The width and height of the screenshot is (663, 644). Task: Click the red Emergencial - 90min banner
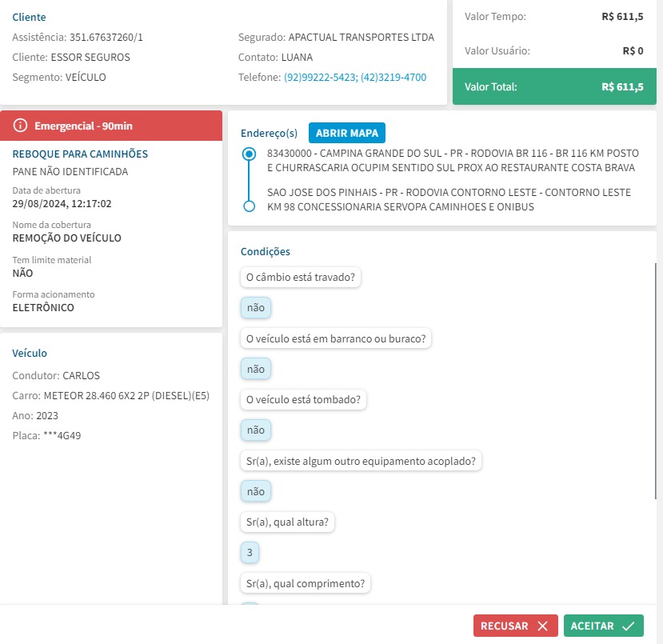111,126
